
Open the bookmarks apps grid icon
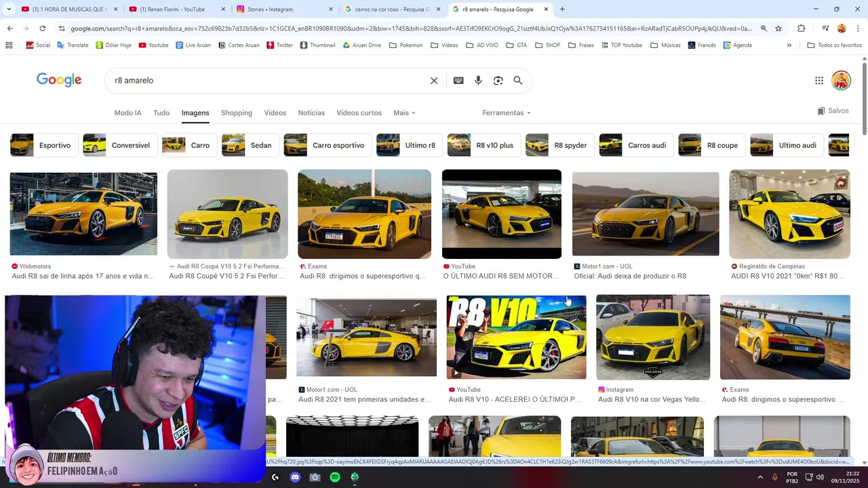[x=9, y=45]
